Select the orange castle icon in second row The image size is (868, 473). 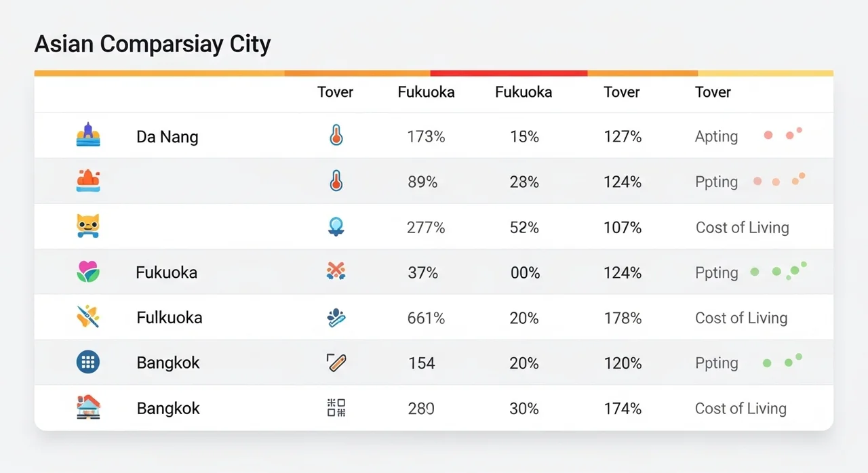[x=88, y=181]
